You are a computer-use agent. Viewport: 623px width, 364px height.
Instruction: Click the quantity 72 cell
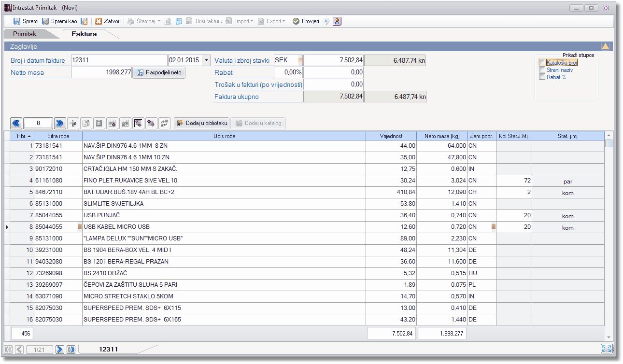(514, 181)
